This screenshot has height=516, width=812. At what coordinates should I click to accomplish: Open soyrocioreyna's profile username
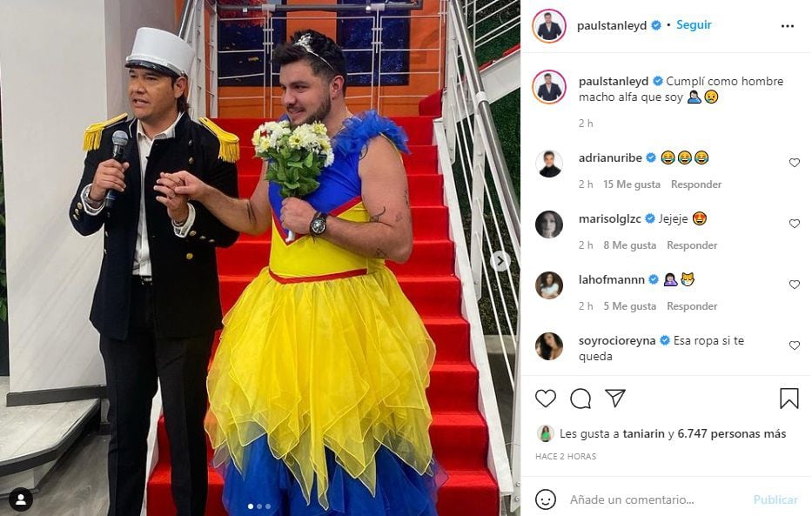click(x=617, y=340)
